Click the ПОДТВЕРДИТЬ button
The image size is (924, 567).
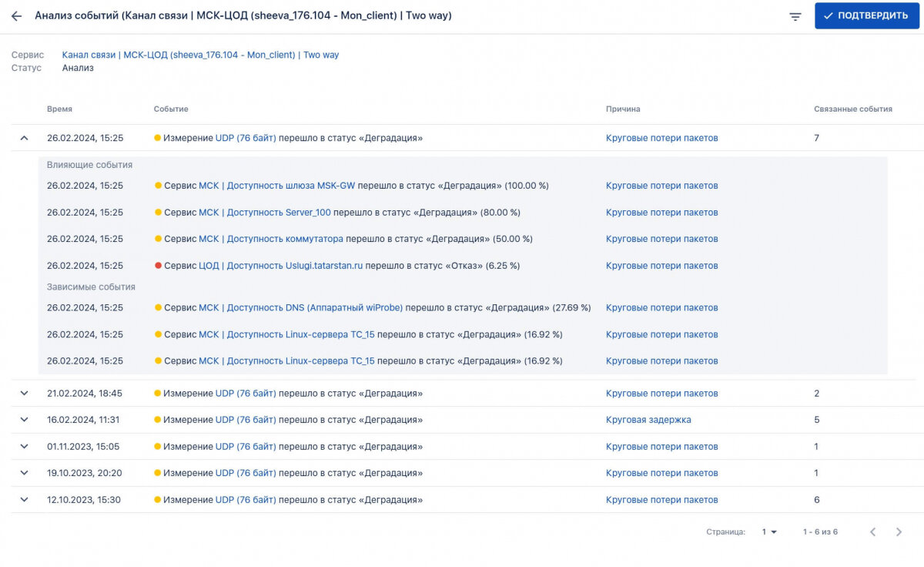pos(867,15)
